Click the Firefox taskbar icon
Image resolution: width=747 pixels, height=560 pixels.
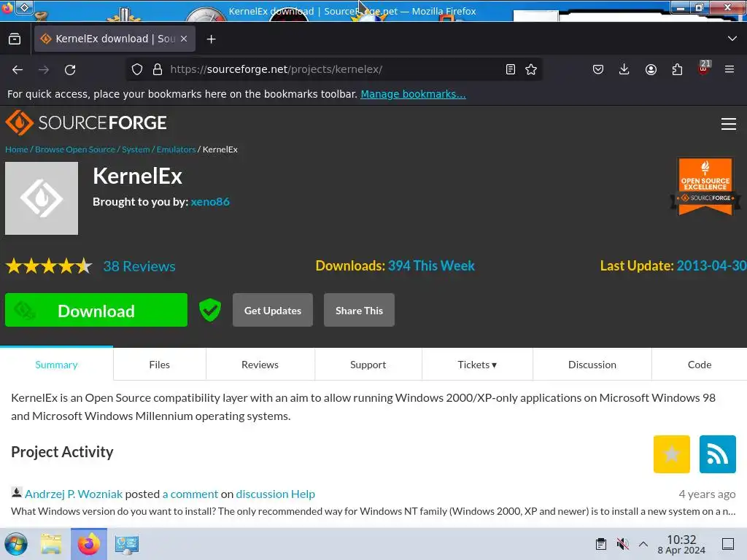[x=89, y=544]
